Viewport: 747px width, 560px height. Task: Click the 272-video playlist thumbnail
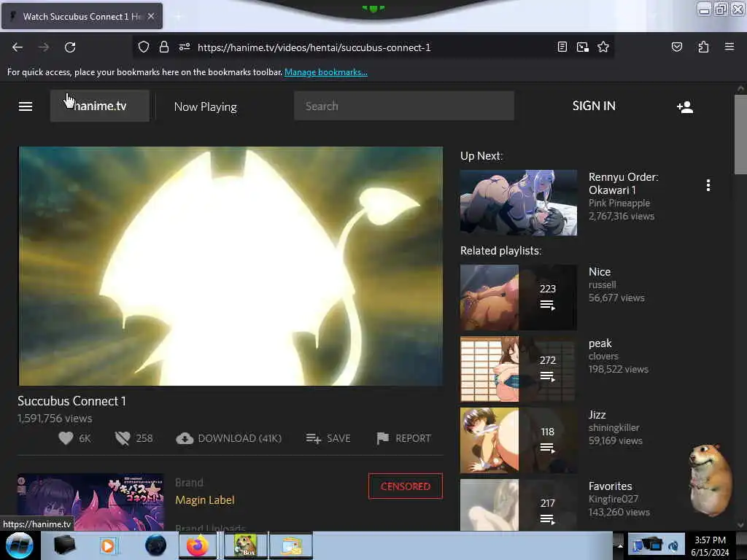point(519,369)
